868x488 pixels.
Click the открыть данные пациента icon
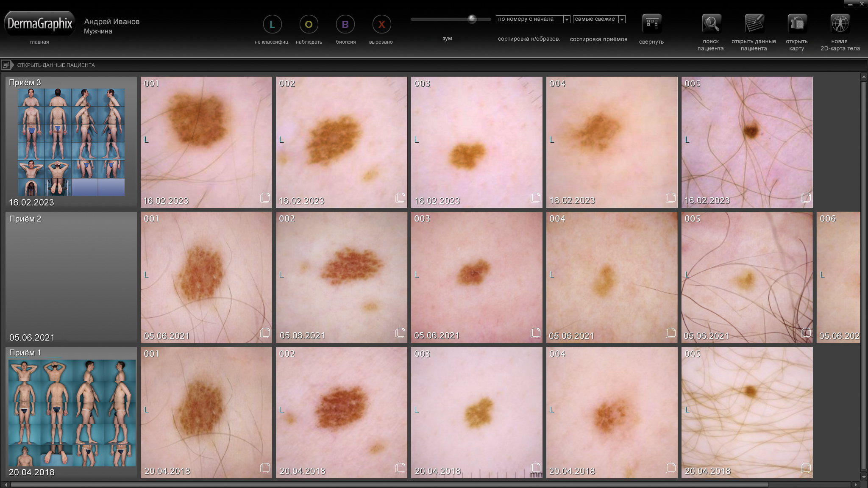click(x=754, y=23)
